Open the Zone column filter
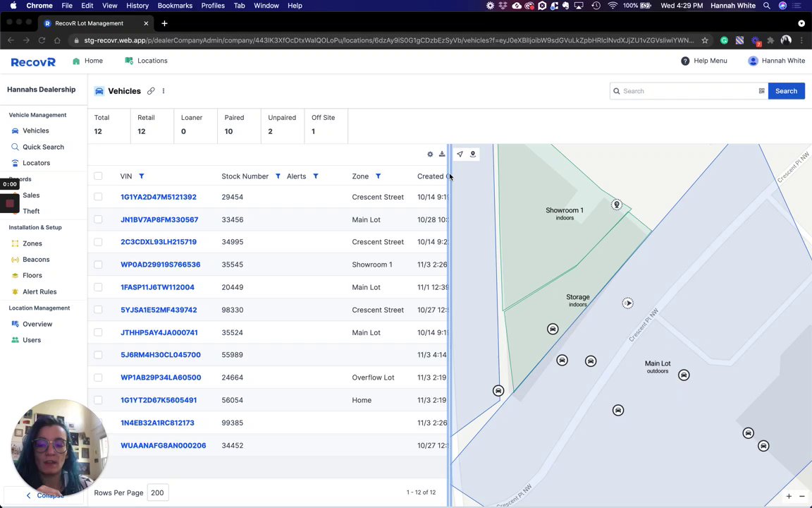 click(378, 176)
